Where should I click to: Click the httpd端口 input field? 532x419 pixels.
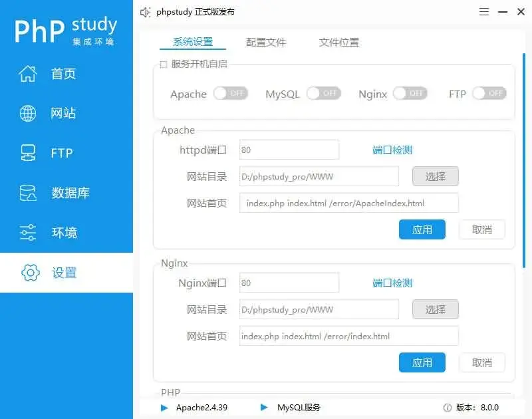[x=289, y=150]
